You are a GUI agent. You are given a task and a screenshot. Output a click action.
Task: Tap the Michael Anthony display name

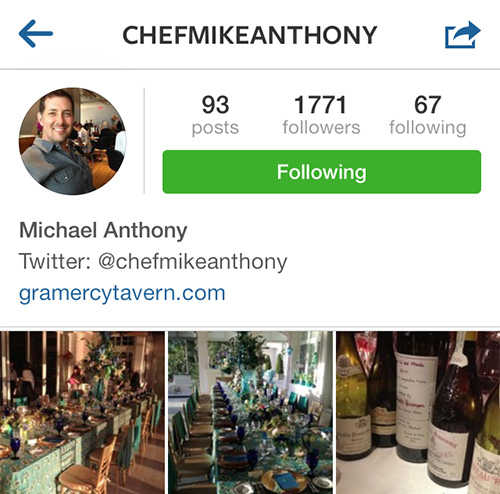click(103, 230)
